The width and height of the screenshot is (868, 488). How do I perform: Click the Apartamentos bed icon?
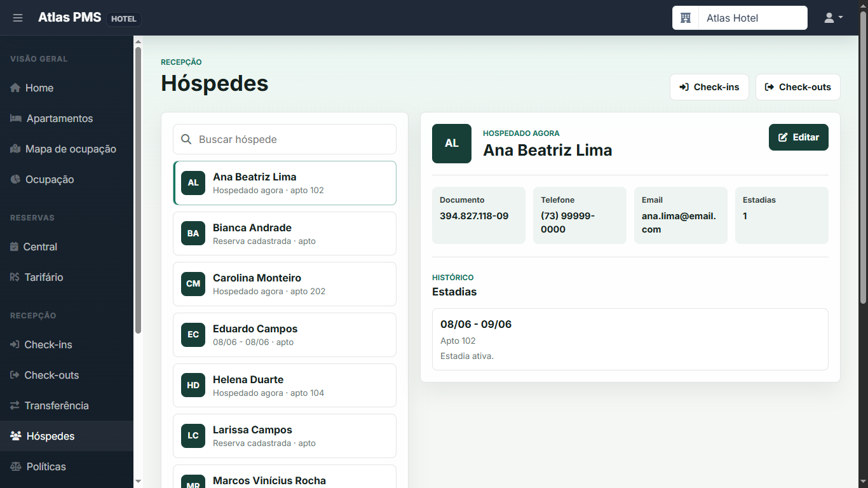click(16, 118)
